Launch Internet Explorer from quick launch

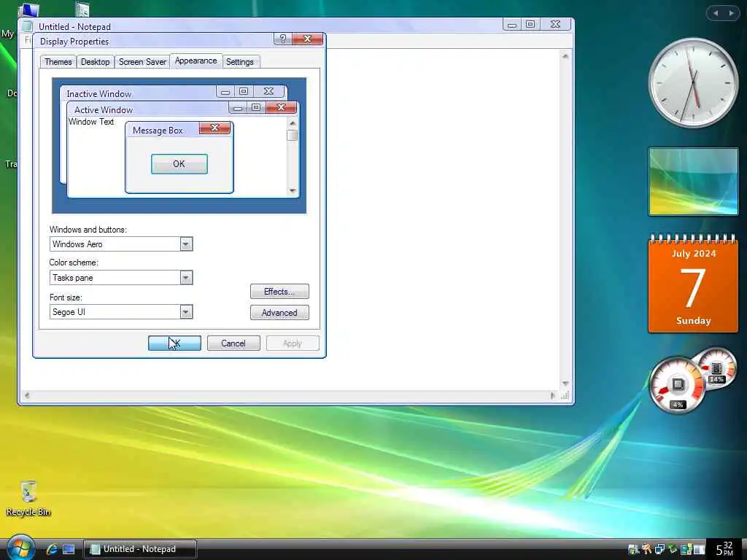[x=52, y=549]
